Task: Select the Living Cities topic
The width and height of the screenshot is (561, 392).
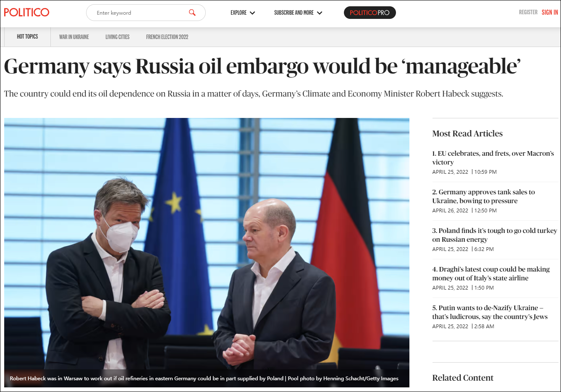Action: [x=118, y=37]
